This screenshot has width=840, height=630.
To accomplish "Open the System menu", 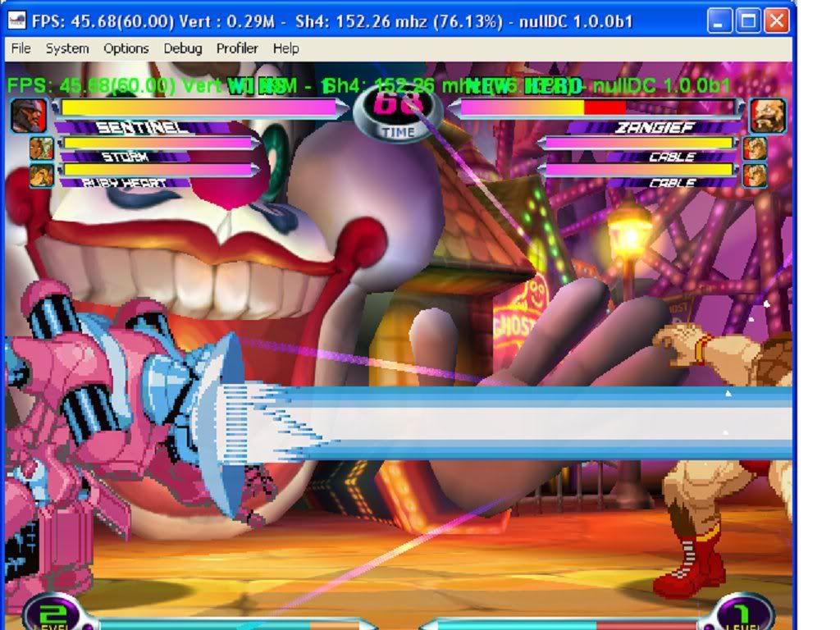I will [67, 48].
